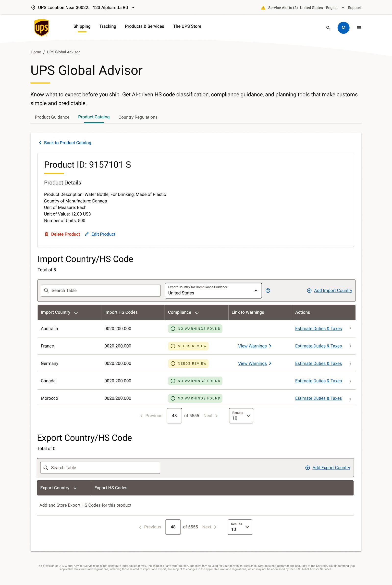Click Next in the import table pagination
Viewport: 392px width, 585px height.
tap(210, 416)
